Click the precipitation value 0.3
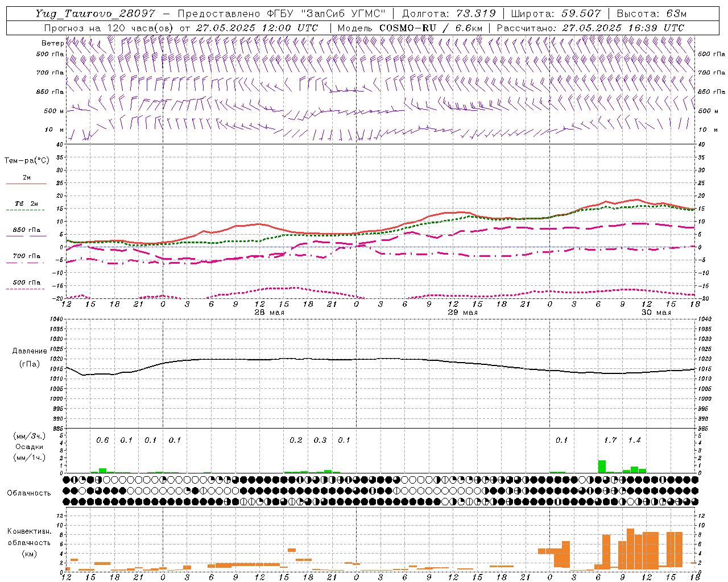Screen dimensions: 728x582 click(320, 440)
